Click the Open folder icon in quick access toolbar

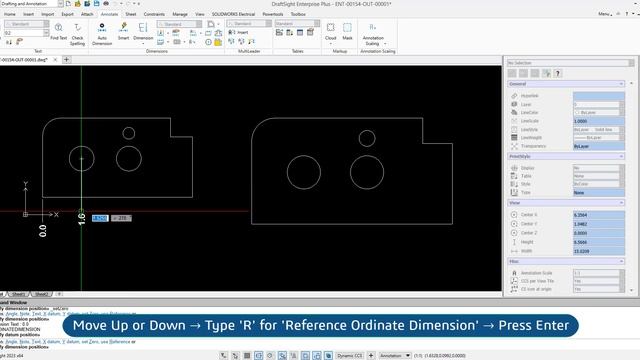[x=78, y=4]
